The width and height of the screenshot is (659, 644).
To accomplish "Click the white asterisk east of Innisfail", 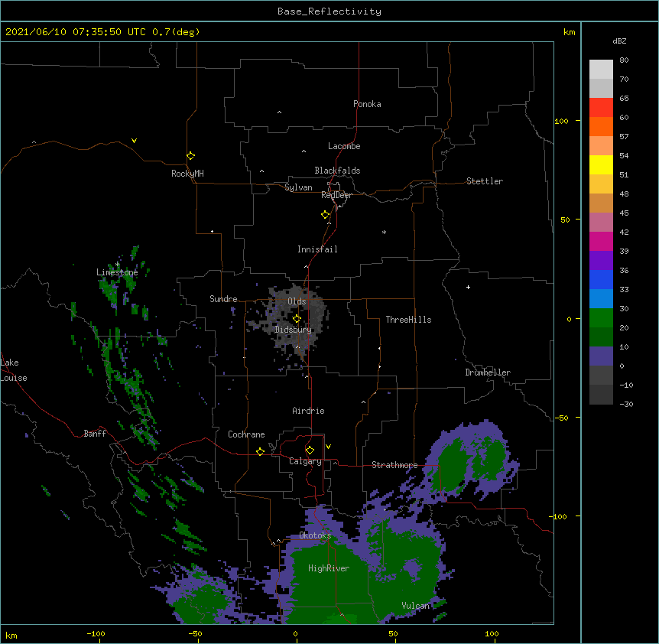I will tap(384, 232).
